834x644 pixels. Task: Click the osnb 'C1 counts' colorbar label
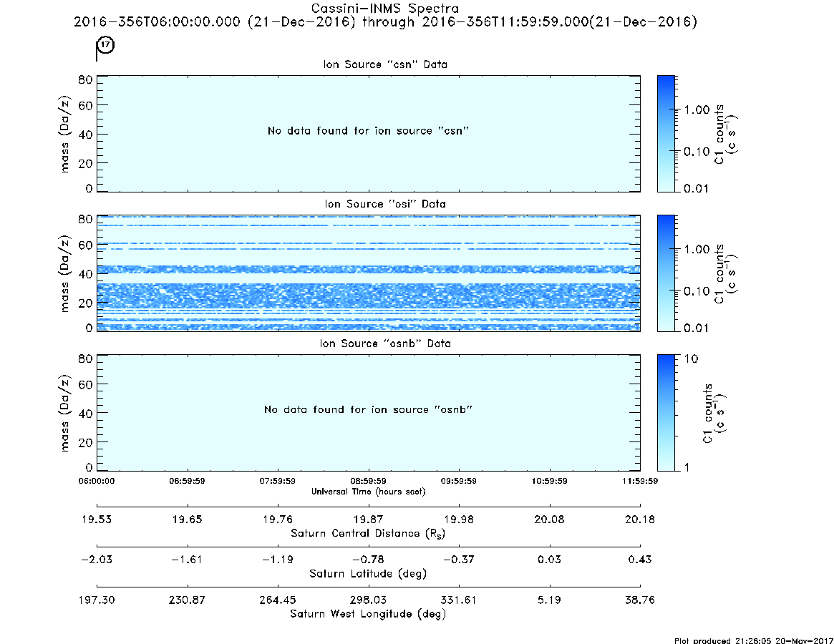point(714,413)
